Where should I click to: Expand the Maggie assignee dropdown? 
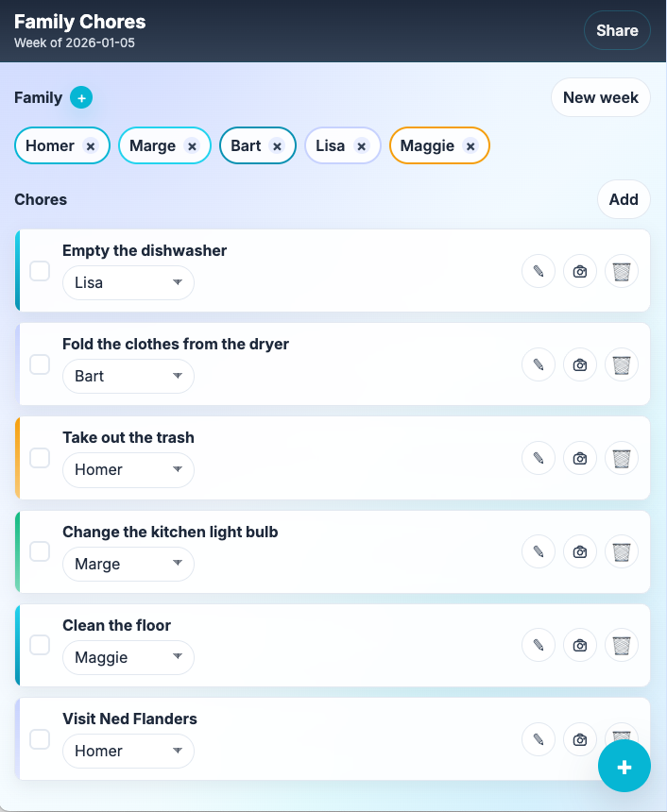coord(128,657)
